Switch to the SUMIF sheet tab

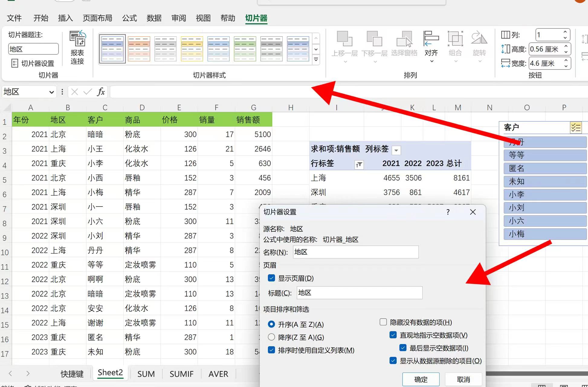[x=181, y=374]
